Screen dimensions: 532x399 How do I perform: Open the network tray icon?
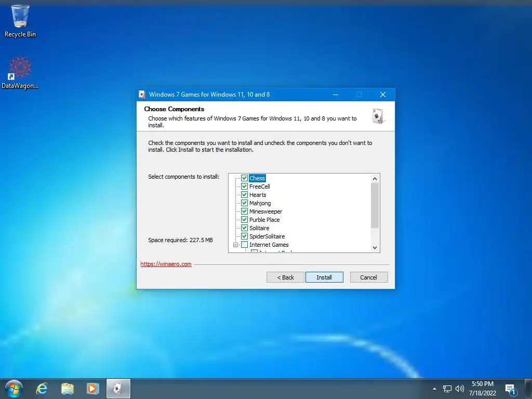coord(447,389)
